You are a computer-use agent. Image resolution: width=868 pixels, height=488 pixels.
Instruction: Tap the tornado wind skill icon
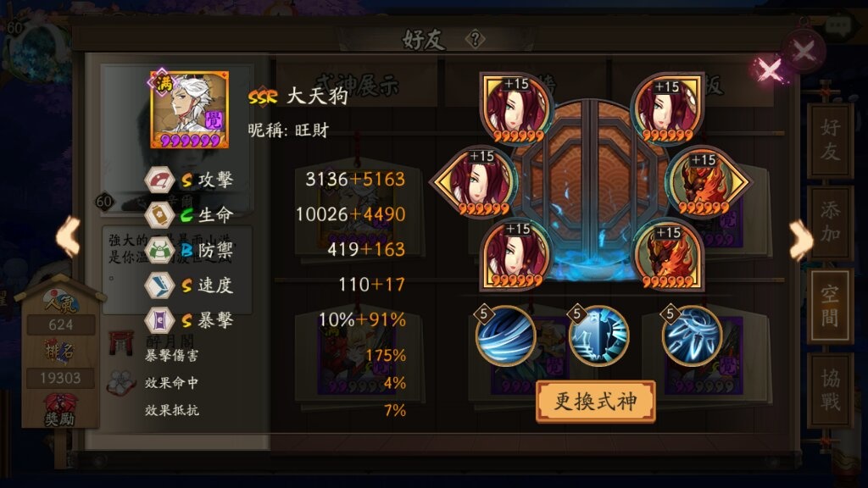click(x=505, y=335)
